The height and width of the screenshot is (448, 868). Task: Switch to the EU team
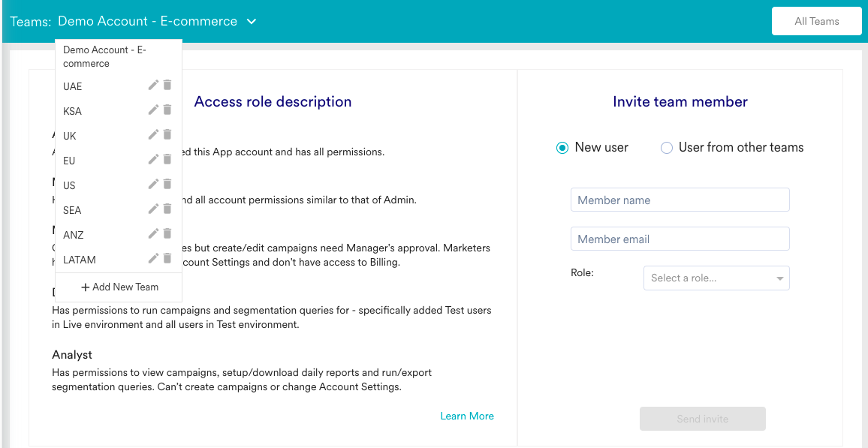pyautogui.click(x=69, y=161)
